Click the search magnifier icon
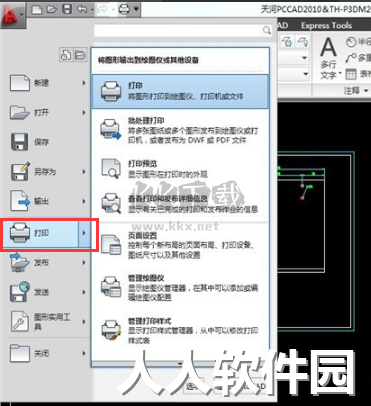371x406 pixels. click(267, 31)
